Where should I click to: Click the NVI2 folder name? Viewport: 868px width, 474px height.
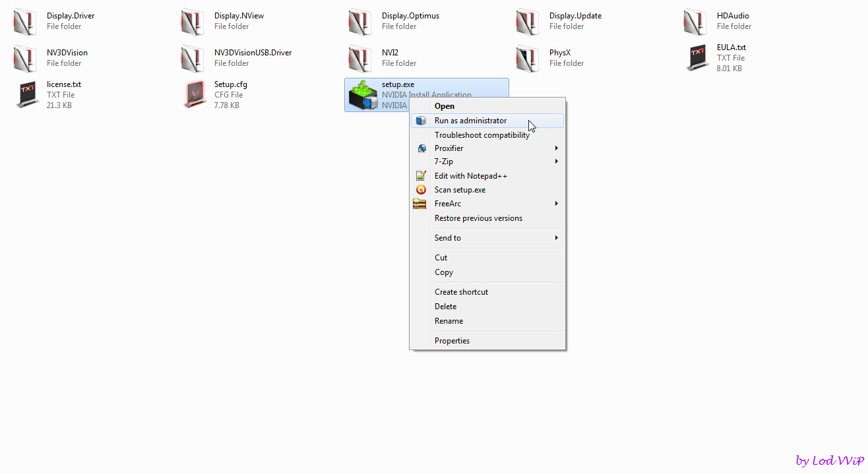click(x=390, y=53)
